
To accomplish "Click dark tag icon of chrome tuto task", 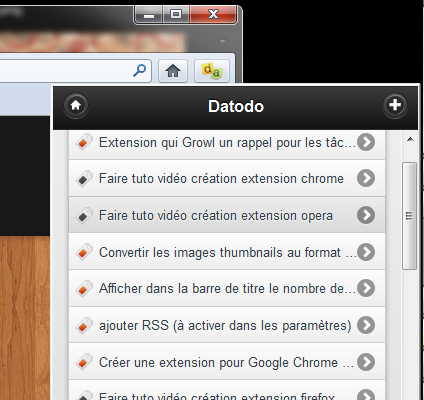I will click(84, 178).
